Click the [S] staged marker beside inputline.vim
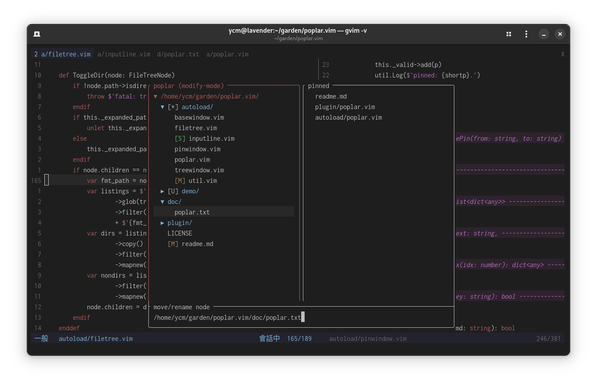Screen dimensions: 597x385 coord(180,139)
